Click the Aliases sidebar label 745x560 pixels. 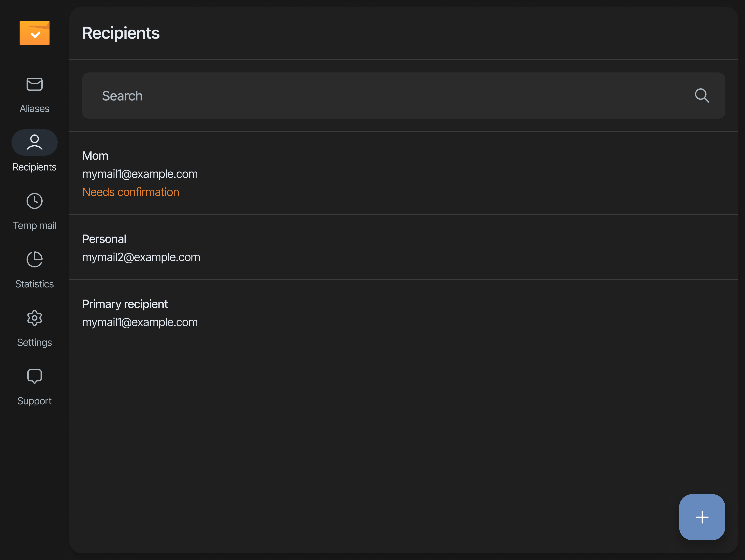pos(34,109)
